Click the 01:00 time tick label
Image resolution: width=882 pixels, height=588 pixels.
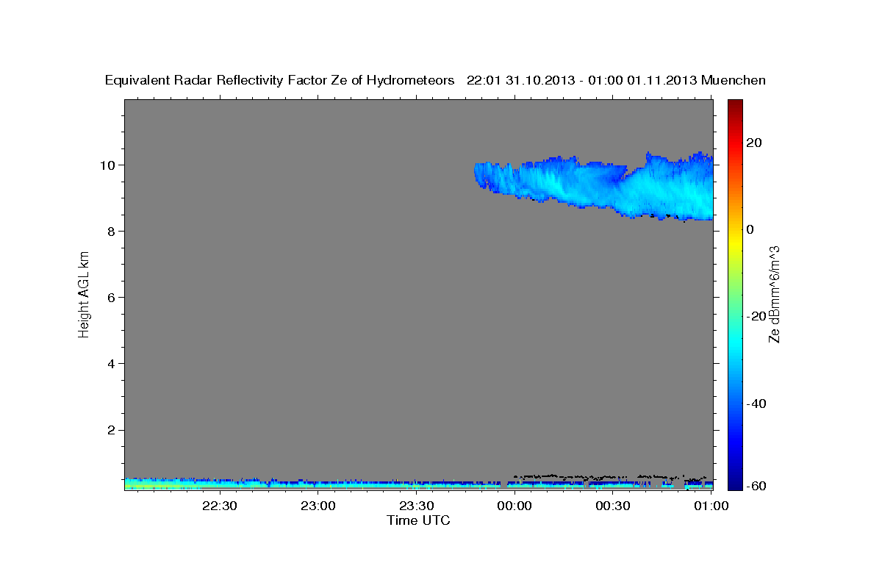click(711, 506)
